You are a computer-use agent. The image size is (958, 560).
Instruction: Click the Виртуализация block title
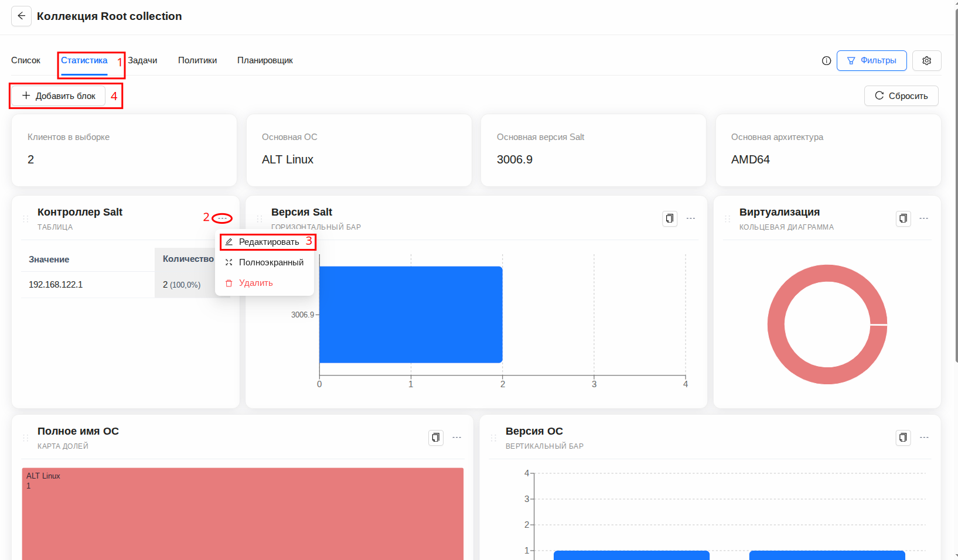click(x=779, y=212)
